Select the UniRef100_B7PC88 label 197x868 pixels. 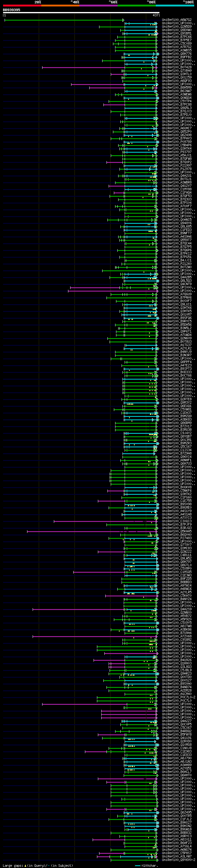point(177,104)
